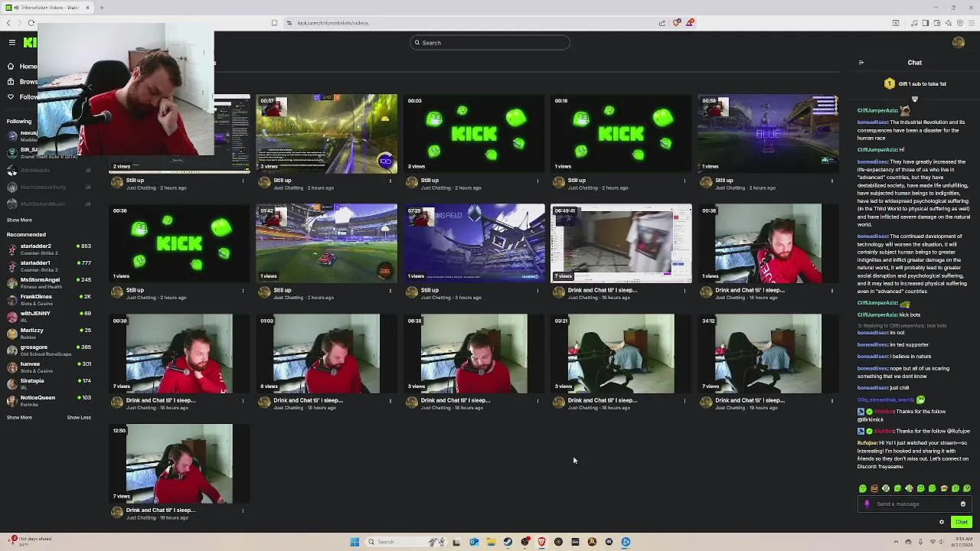This screenshot has width=980, height=551.
Task: Open the 08:38 Drink and Chat video
Action: [x=474, y=354]
